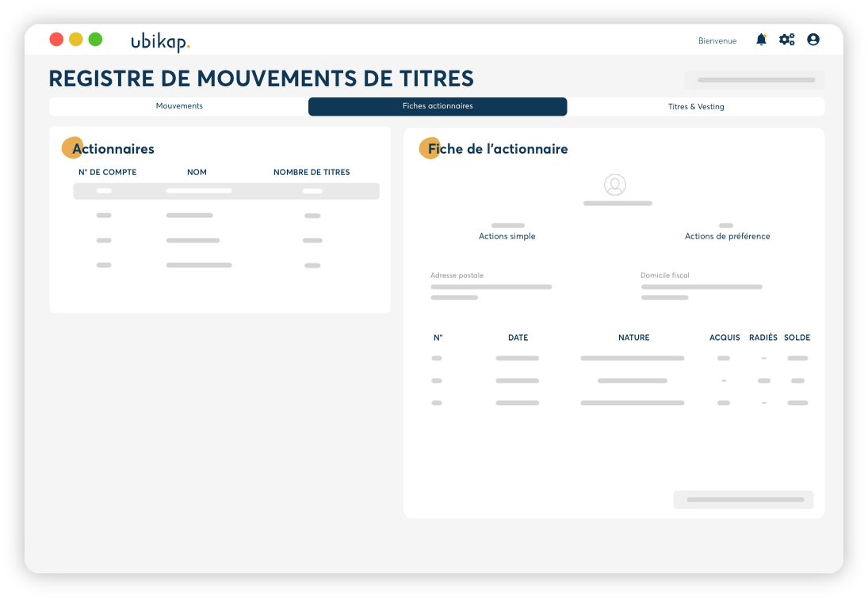
Task: Open the notifications bell icon
Action: click(761, 40)
